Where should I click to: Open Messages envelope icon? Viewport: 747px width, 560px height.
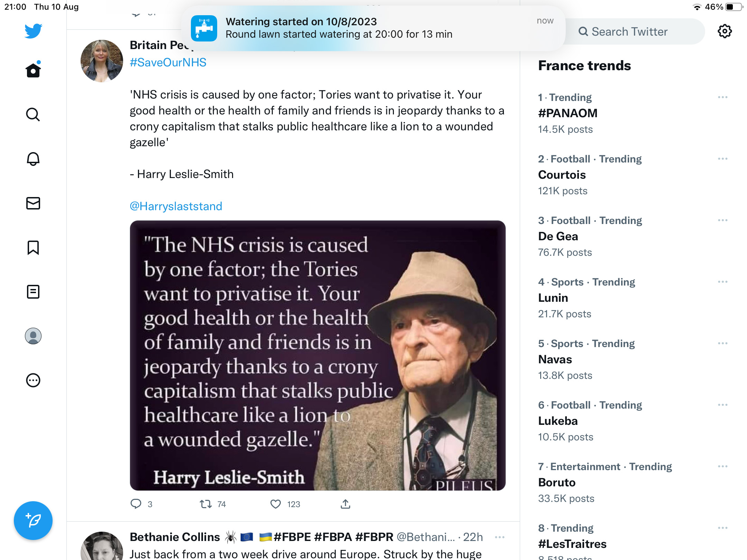tap(33, 203)
